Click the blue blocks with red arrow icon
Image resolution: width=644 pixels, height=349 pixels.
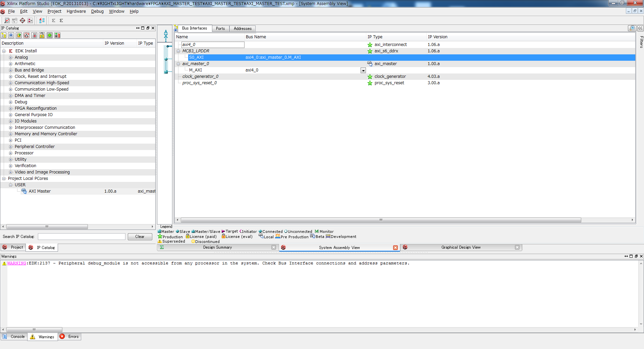[42, 20]
